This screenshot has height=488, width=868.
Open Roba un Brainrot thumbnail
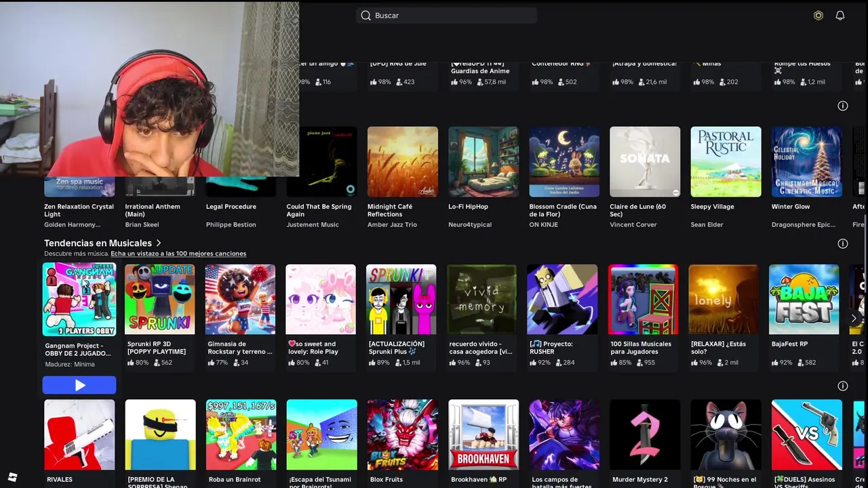pyautogui.click(x=241, y=435)
